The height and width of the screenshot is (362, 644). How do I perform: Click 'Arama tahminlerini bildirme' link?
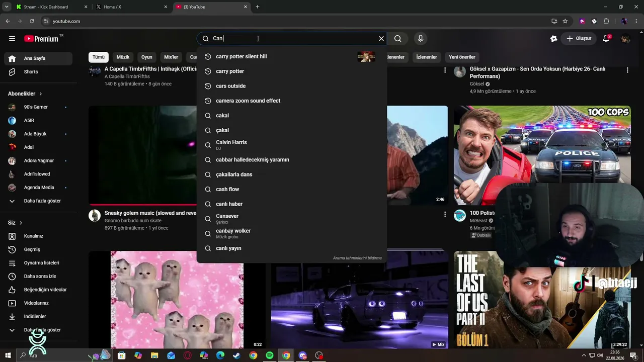point(357,258)
